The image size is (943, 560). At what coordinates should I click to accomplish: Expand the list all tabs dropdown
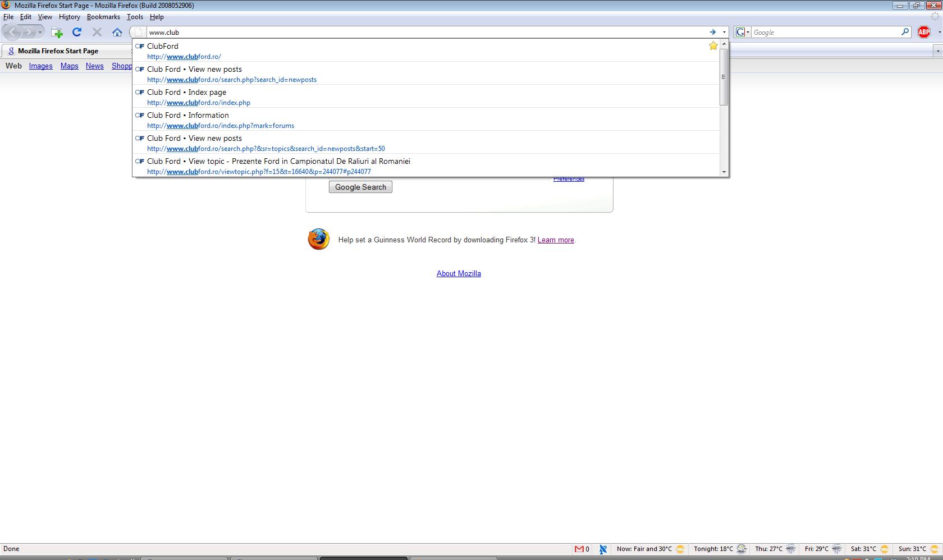[x=937, y=51]
